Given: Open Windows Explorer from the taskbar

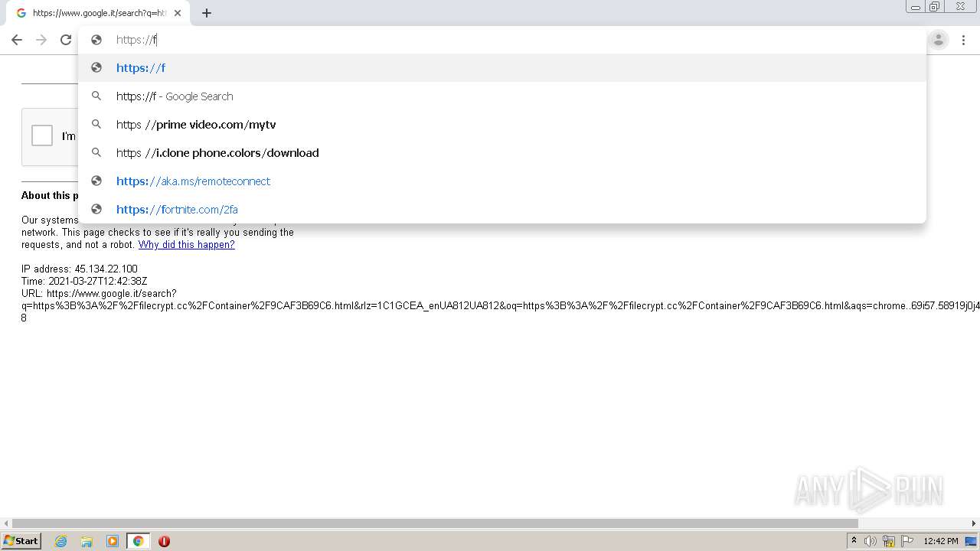Looking at the screenshot, I should (87, 541).
